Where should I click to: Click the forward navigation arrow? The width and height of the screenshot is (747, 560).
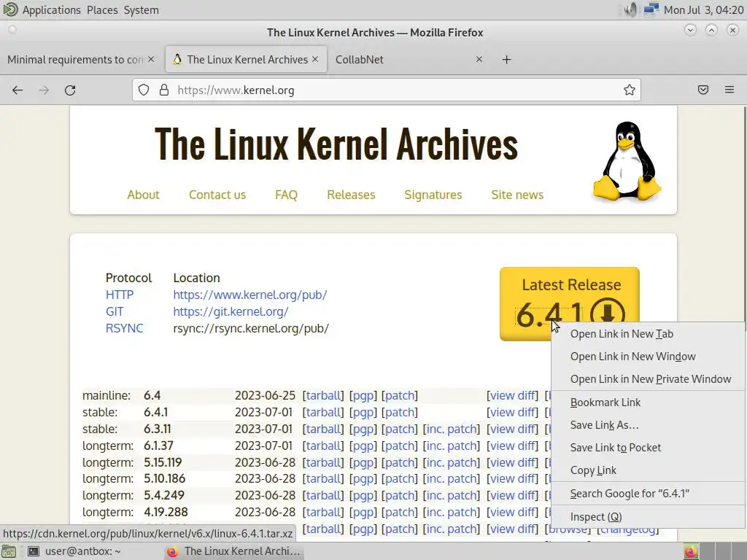[x=44, y=90]
